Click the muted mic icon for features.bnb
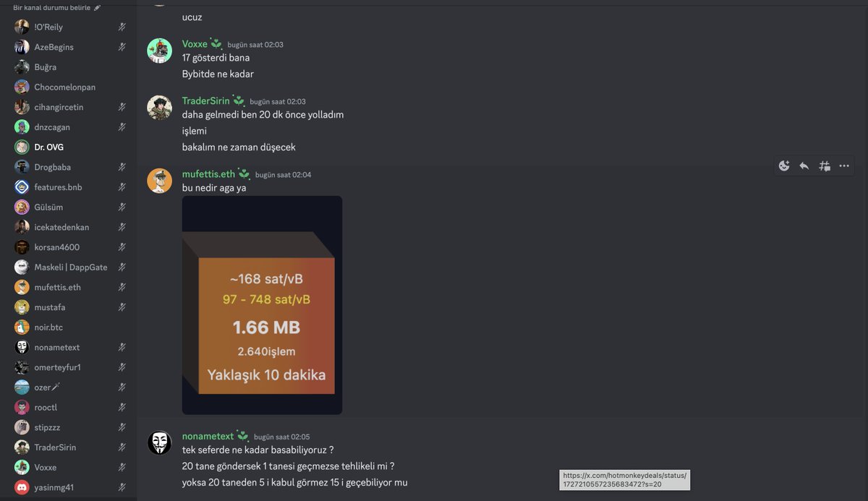Screen dimensions: 868x501 pos(123,187)
